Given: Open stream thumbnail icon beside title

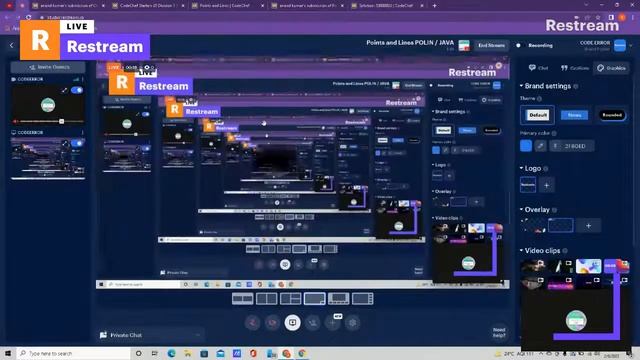Looking at the screenshot, I should (x=464, y=45).
